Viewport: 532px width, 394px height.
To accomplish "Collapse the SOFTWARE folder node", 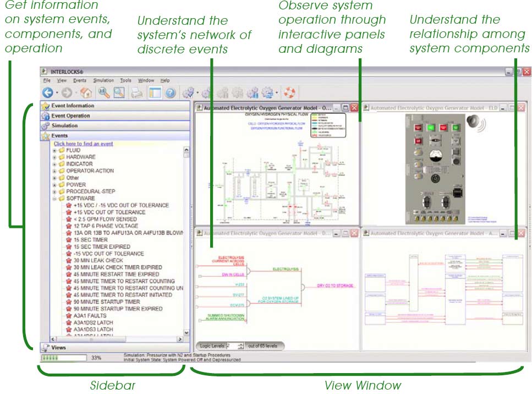I will tap(54, 199).
